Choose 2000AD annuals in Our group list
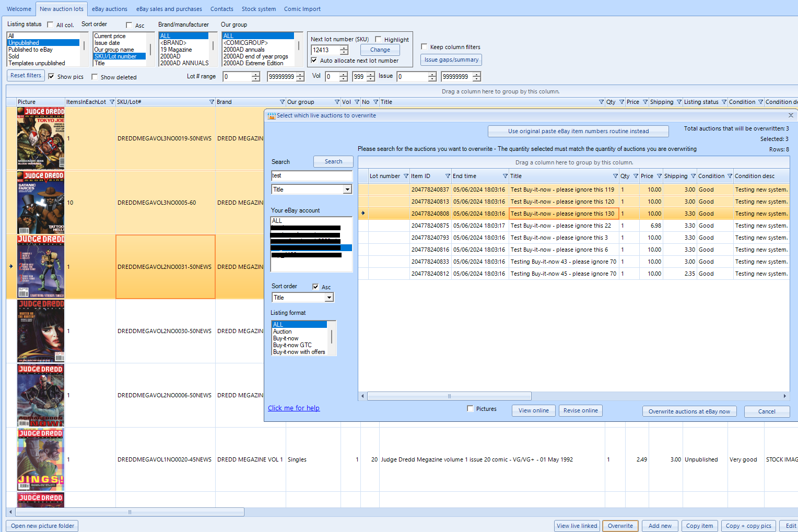The height and width of the screenshot is (532, 798). click(x=244, y=50)
